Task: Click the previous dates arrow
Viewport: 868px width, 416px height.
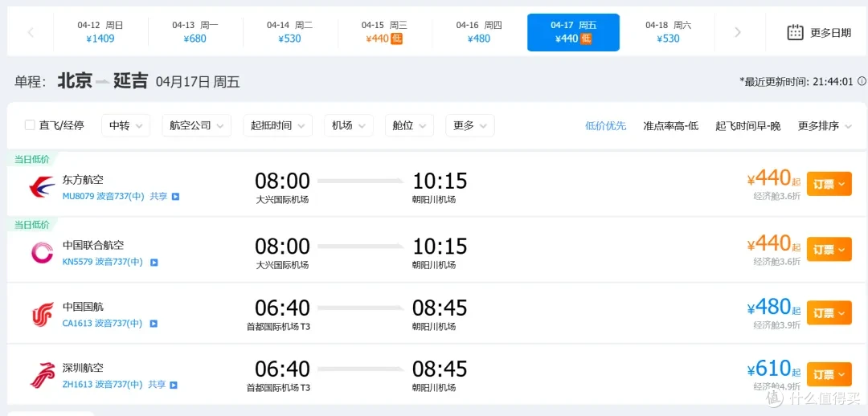Action: (31, 32)
